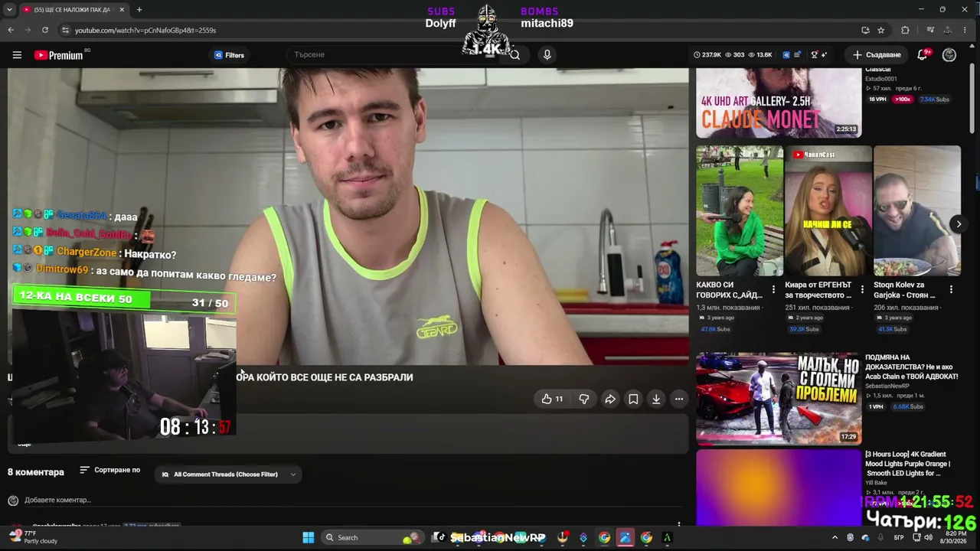Screen dimensions: 980x551
Task: Reload the page in the browser
Action: pyautogui.click(x=45, y=30)
